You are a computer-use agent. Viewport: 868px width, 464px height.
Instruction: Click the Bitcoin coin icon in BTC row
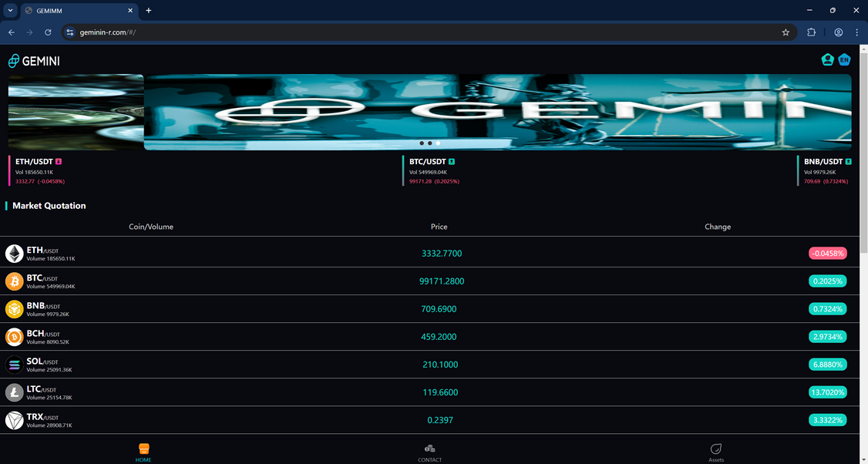15,281
